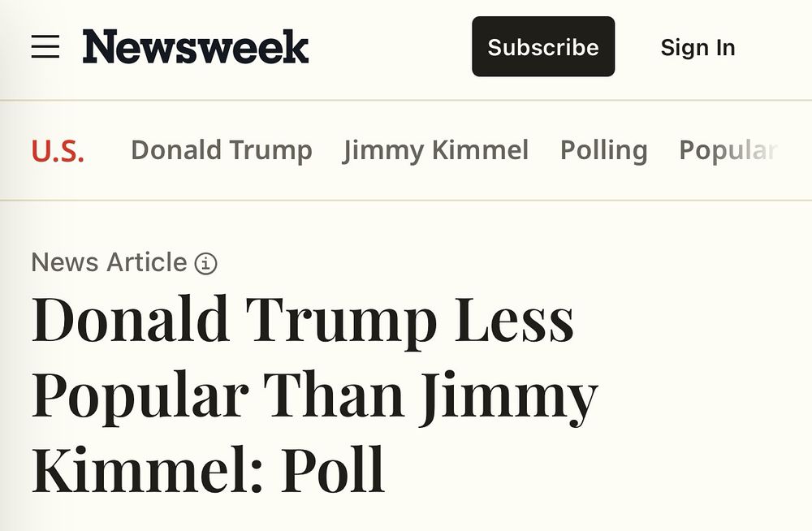Open the hamburger navigation menu
This screenshot has width=812, height=531.
(x=45, y=47)
